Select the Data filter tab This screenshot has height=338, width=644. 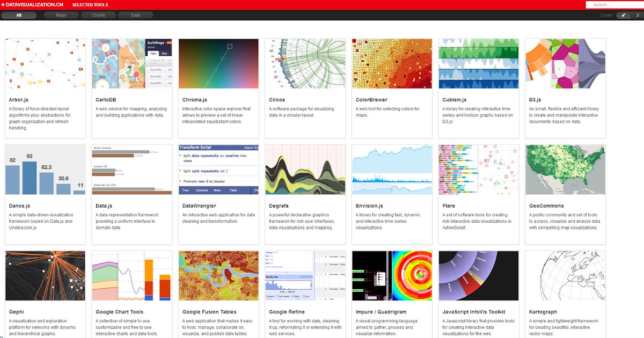point(135,15)
